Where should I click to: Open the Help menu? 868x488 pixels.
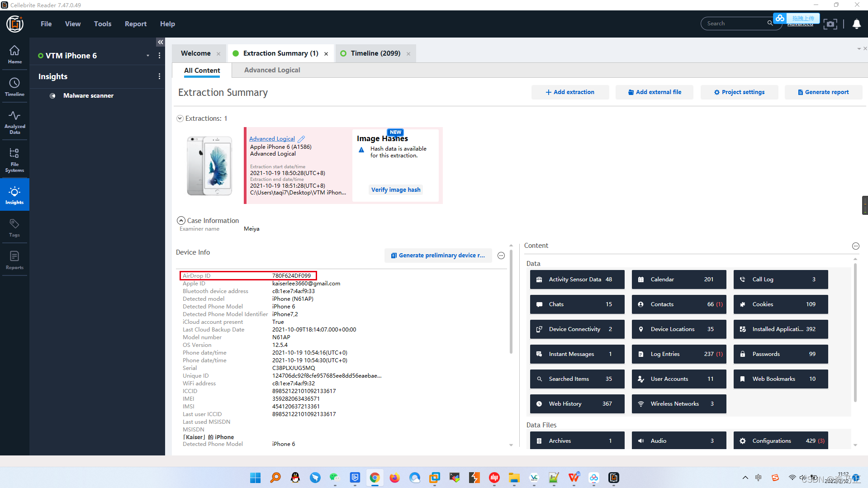click(x=167, y=24)
